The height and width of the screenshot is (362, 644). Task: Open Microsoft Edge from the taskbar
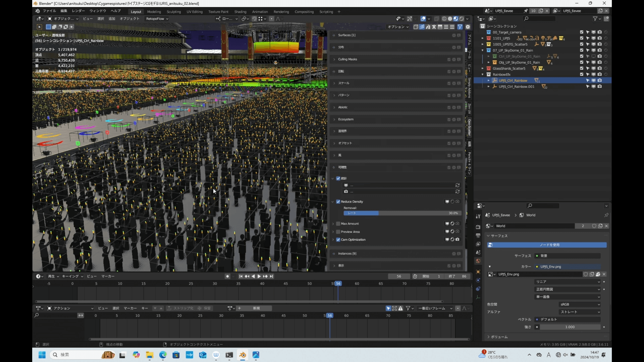(163, 355)
